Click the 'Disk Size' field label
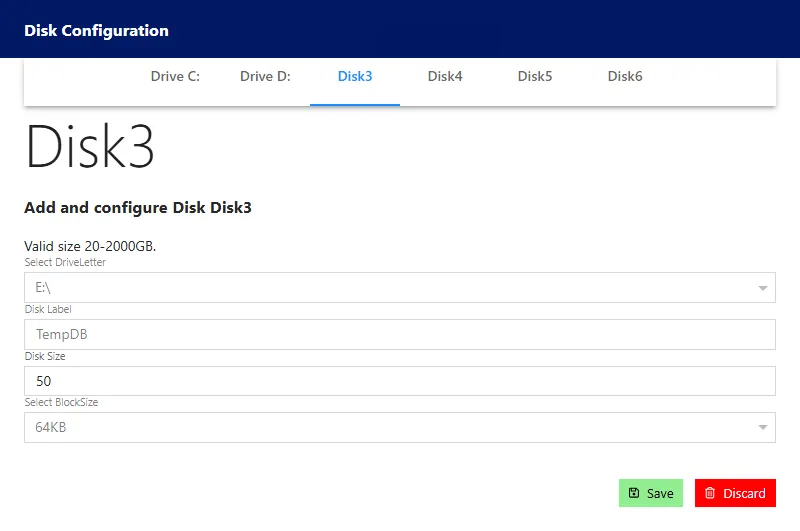The width and height of the screenshot is (800, 531). point(45,356)
